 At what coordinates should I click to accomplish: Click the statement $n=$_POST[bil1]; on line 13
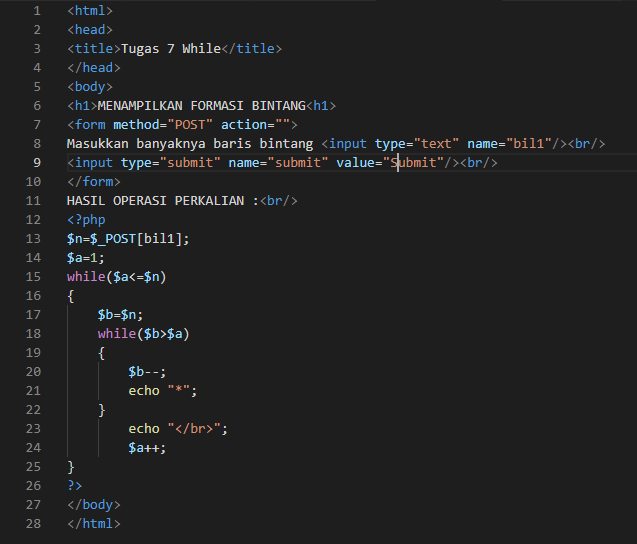click(x=128, y=239)
